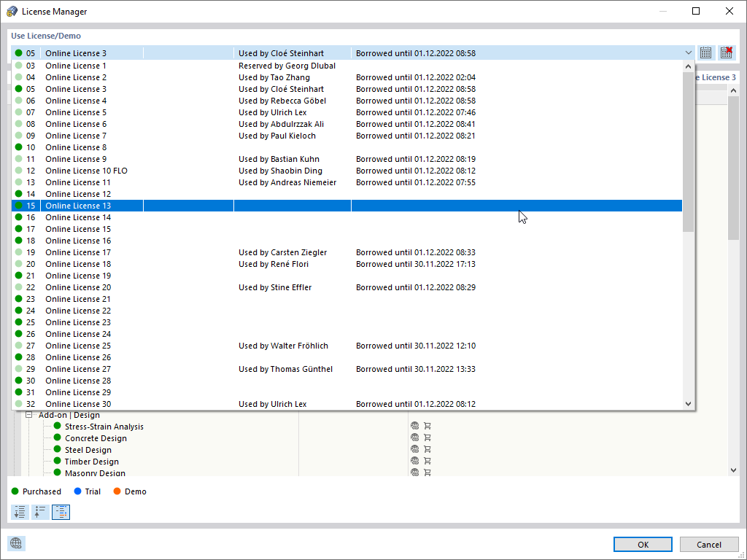The image size is (747, 560).
Task: Open the globe language icon
Action: coord(16,543)
